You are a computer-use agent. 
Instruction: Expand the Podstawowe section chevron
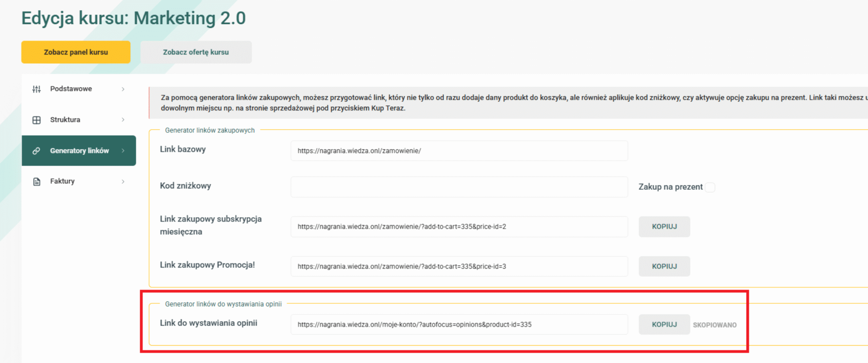(123, 89)
